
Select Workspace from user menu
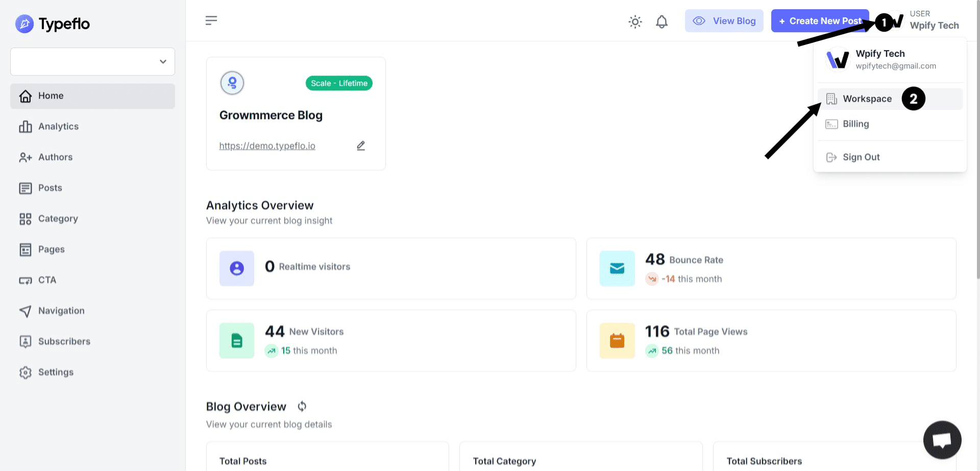867,99
